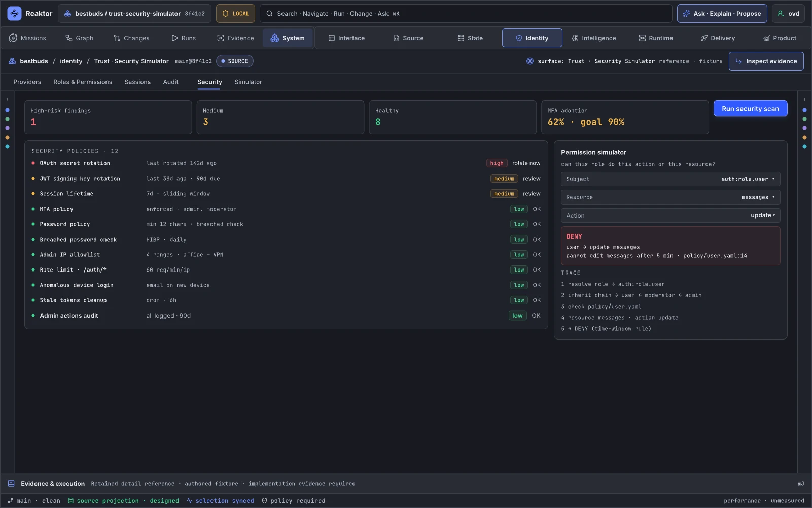Click the search and navigate input field
812x508 pixels.
tap(466, 14)
